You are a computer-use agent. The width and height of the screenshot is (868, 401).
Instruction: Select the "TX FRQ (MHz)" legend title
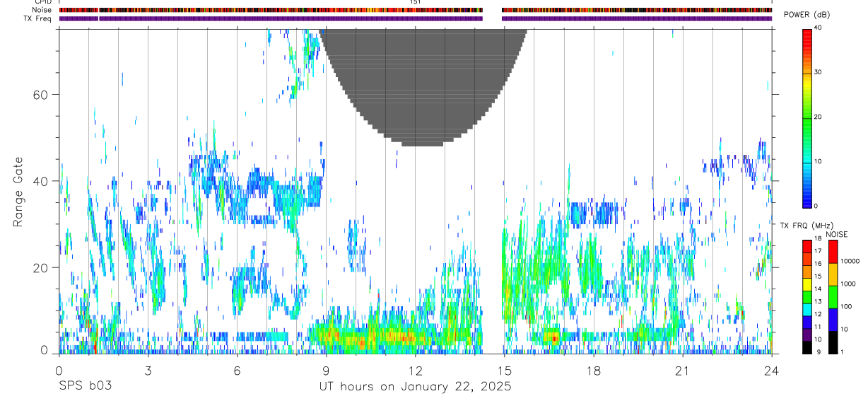click(805, 225)
